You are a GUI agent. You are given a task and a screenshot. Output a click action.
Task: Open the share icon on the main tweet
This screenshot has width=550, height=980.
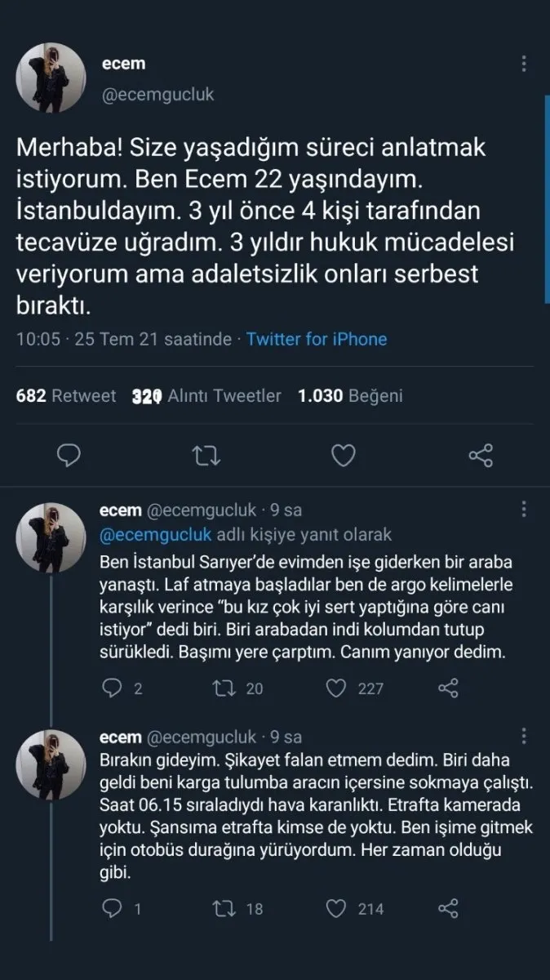(480, 456)
